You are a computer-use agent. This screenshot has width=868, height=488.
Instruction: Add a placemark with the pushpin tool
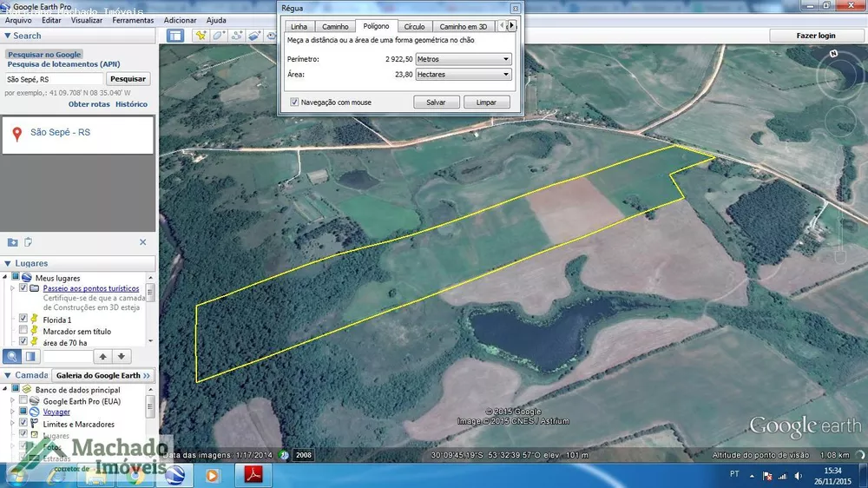pos(201,36)
